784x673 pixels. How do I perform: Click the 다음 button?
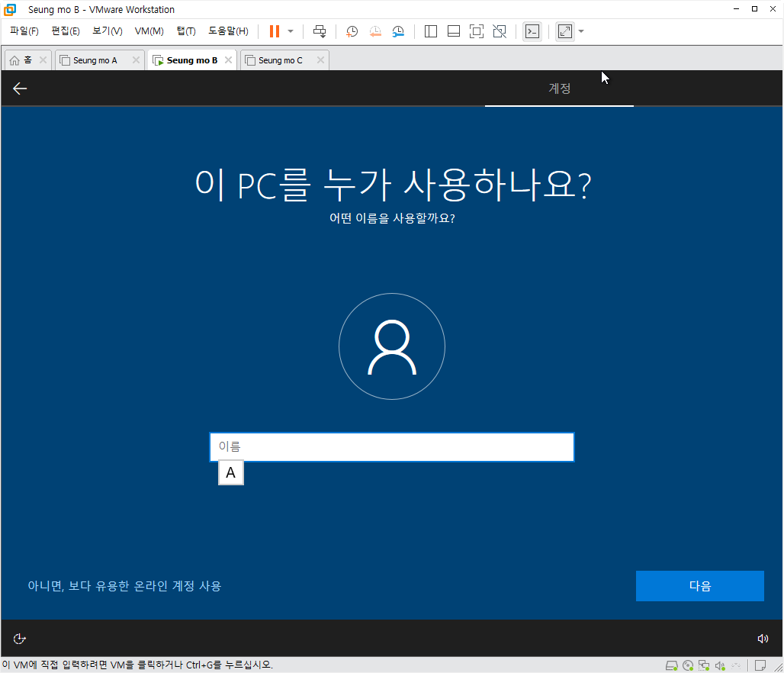click(x=700, y=586)
